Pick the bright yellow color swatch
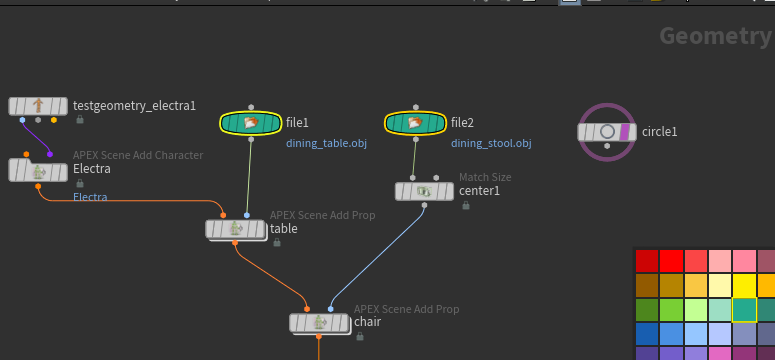The width and height of the screenshot is (775, 360). click(x=744, y=285)
